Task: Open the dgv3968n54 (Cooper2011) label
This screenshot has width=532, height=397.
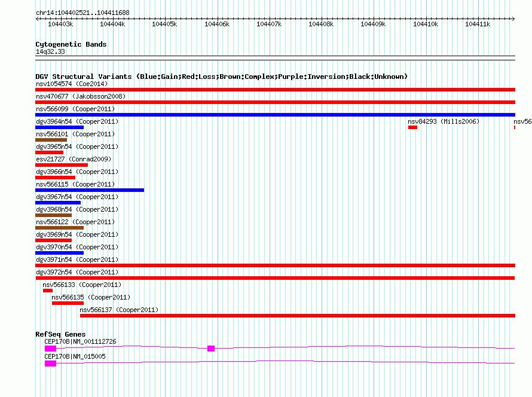Action: point(77,209)
